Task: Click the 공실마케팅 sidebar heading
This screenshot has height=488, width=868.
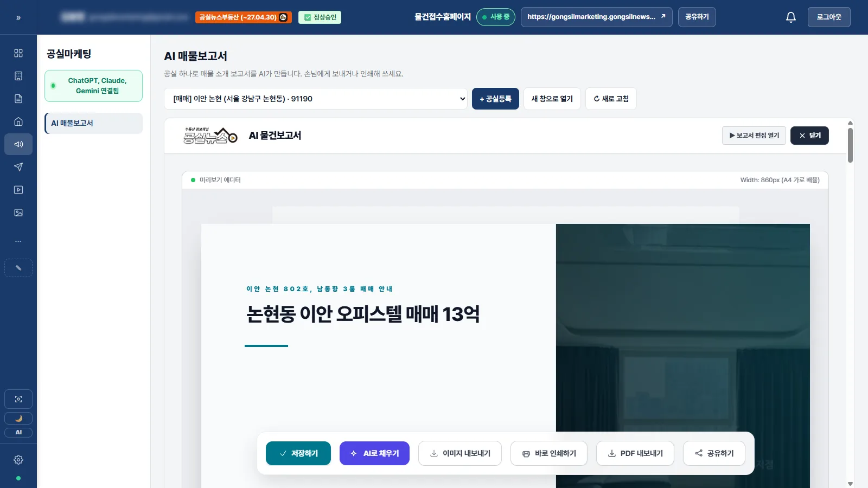Action: point(69,54)
